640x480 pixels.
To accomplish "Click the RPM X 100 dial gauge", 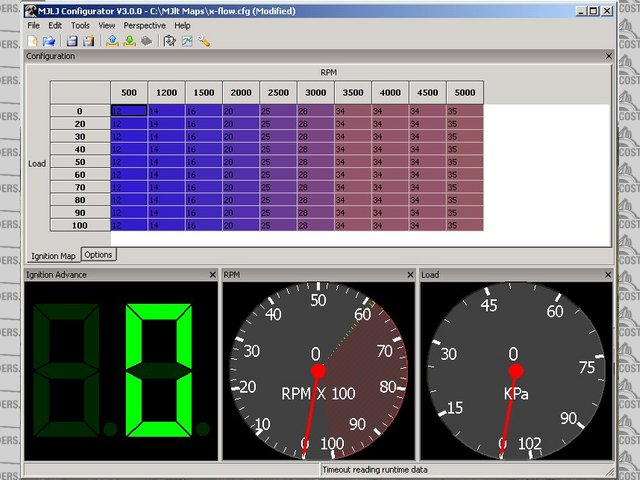I will click(x=318, y=371).
